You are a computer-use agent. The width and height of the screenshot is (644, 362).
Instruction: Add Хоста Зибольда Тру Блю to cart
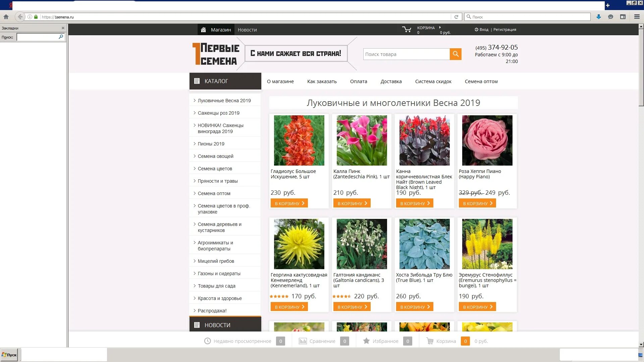pyautogui.click(x=415, y=307)
